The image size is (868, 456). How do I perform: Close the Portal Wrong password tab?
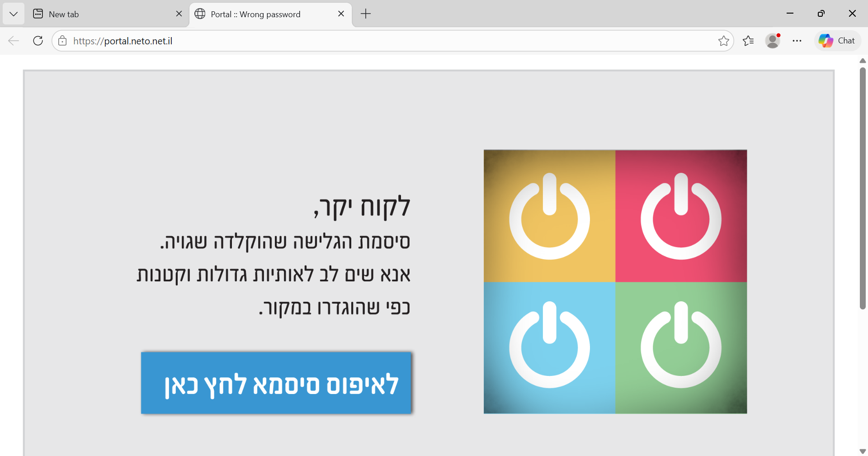[341, 14]
